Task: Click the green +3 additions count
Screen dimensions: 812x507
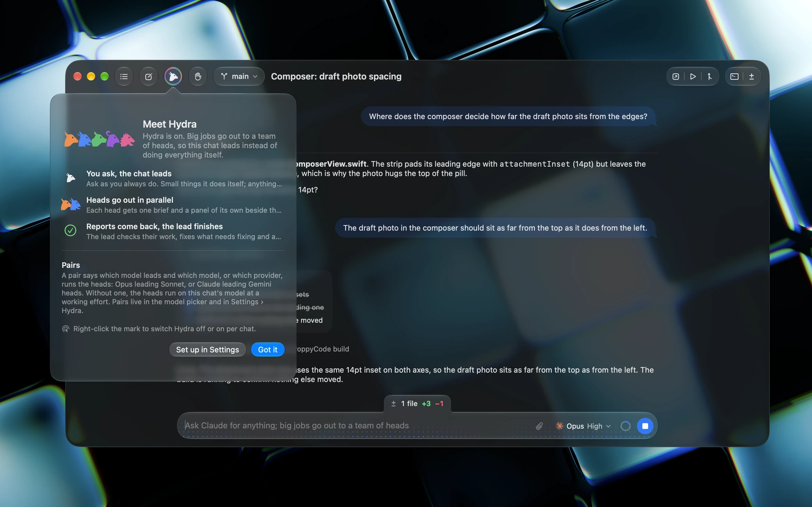Action: point(426,404)
